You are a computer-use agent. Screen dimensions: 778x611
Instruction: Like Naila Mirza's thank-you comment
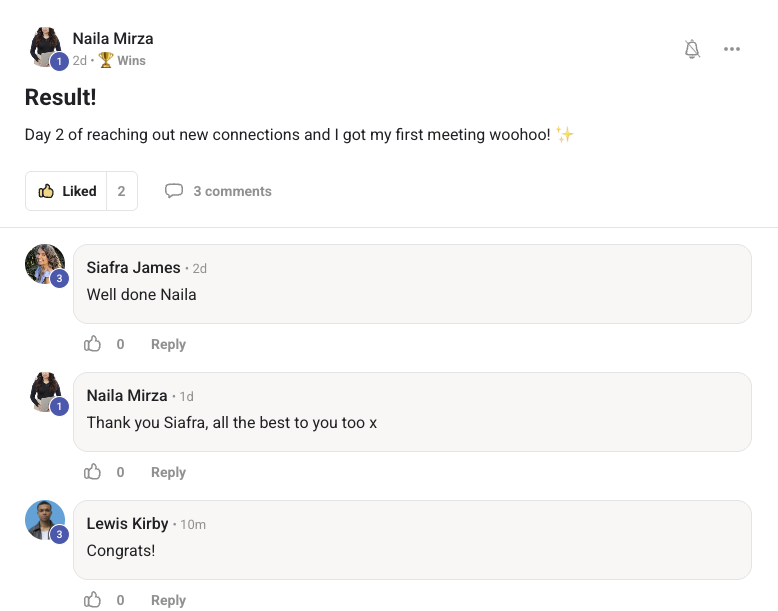pyautogui.click(x=92, y=472)
